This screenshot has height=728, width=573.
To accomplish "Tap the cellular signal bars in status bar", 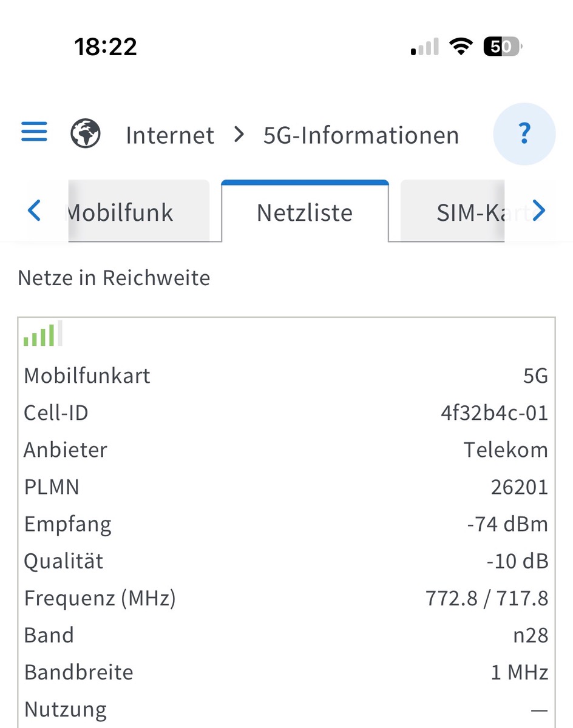I will tap(424, 47).
